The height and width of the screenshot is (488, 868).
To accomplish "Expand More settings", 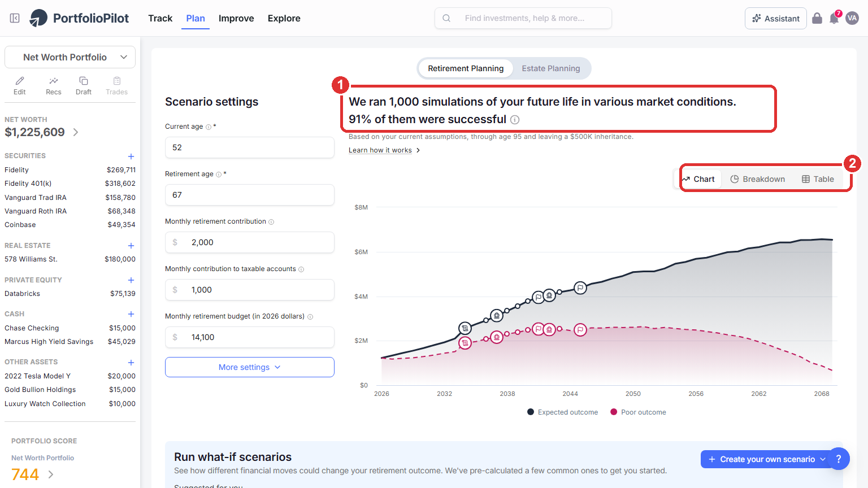I will click(x=250, y=367).
